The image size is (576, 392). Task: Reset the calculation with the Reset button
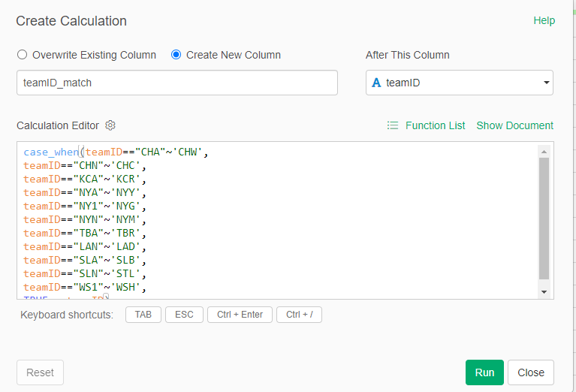click(40, 372)
